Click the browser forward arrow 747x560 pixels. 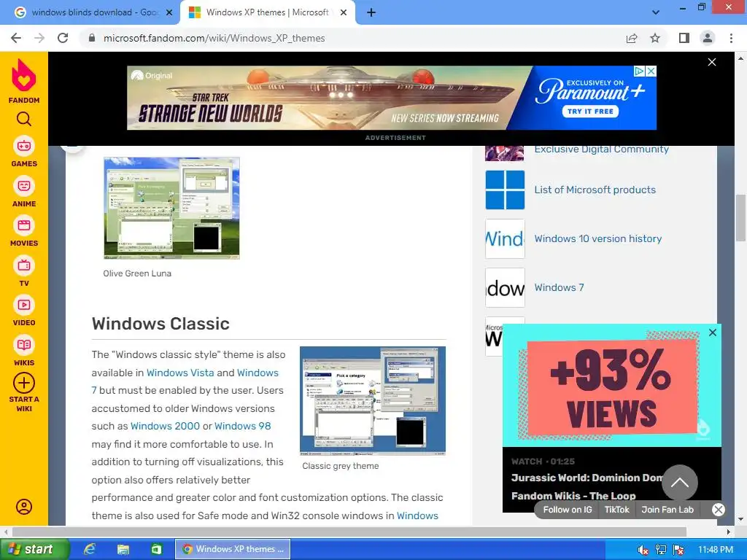(39, 38)
